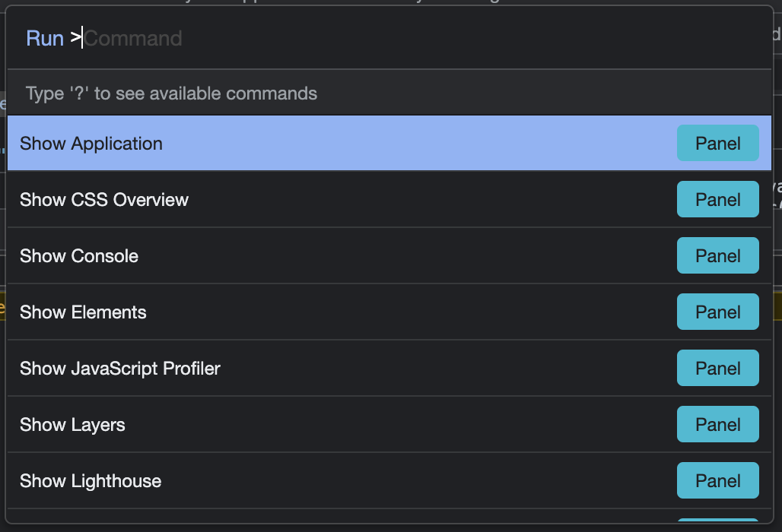This screenshot has height=532, width=782.
Task: Open Show JavaScript Profiler command
Action: coord(120,369)
